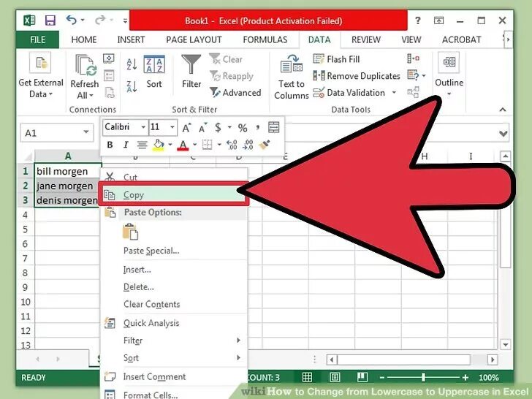532x399 pixels.
Task: Click the red Font Color button
Action: click(183, 145)
